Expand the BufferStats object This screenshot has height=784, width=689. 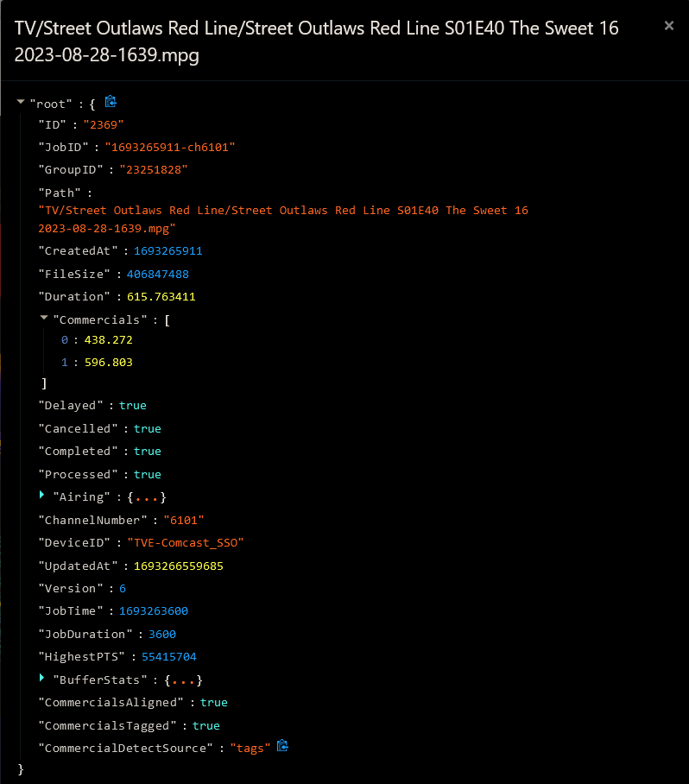click(42, 679)
